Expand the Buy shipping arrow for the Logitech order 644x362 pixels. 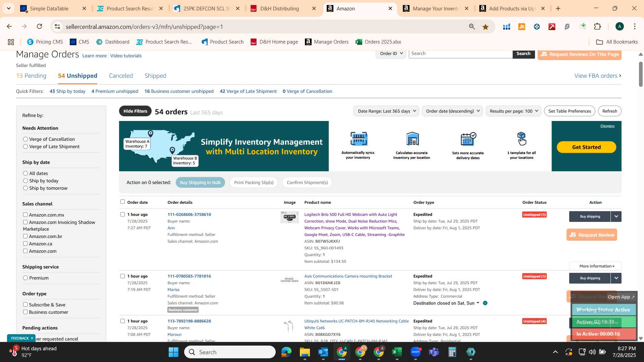click(x=616, y=217)
